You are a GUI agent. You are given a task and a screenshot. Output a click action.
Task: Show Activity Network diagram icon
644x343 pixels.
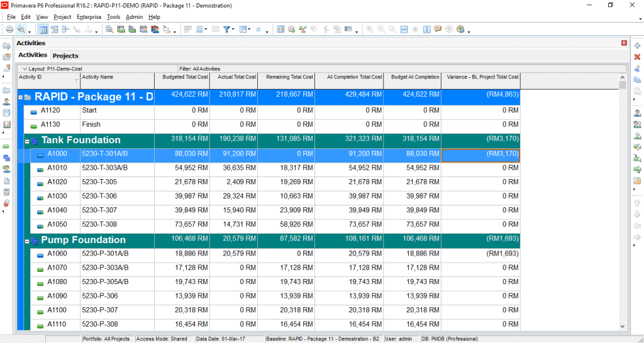(x=65, y=29)
